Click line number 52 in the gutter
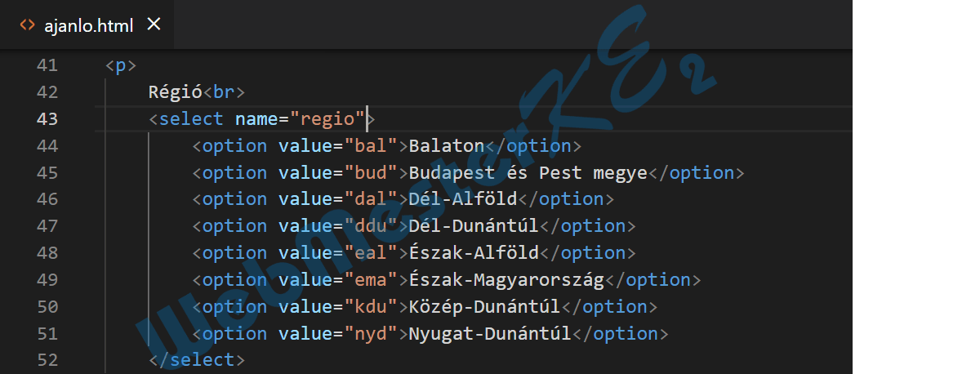The image size is (980, 374). (47, 360)
